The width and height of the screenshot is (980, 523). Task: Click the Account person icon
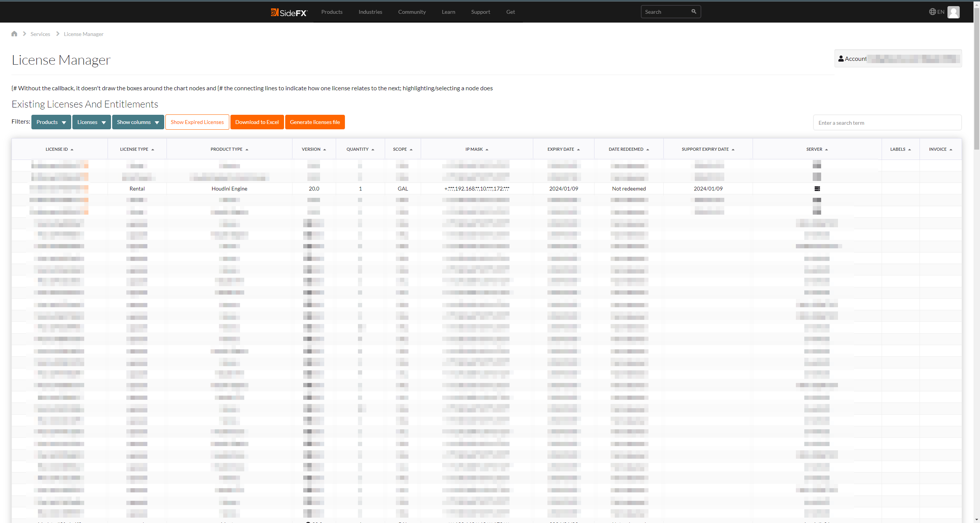[x=841, y=59]
